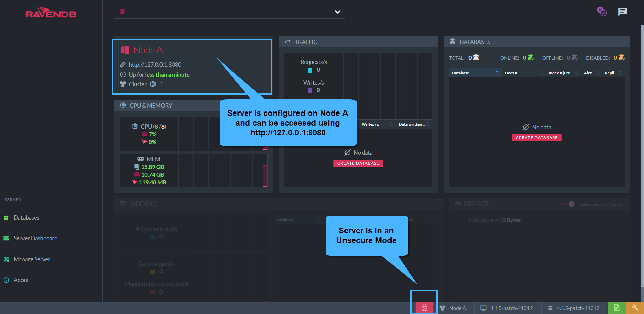Screen dimensions: 644x314
Task: Click the RavenDB logo
Action: pyautogui.click(x=51, y=12)
